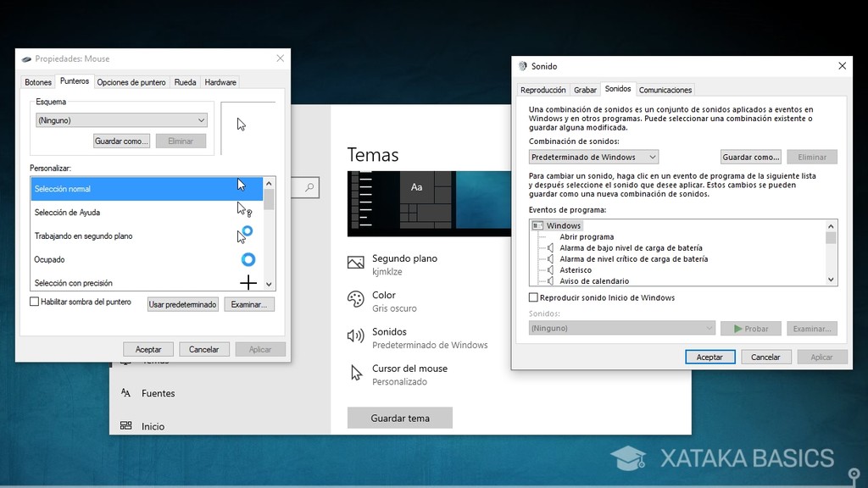Collapse the Windows tree in Eventos de programa
868x488 pixels.
tap(536, 225)
